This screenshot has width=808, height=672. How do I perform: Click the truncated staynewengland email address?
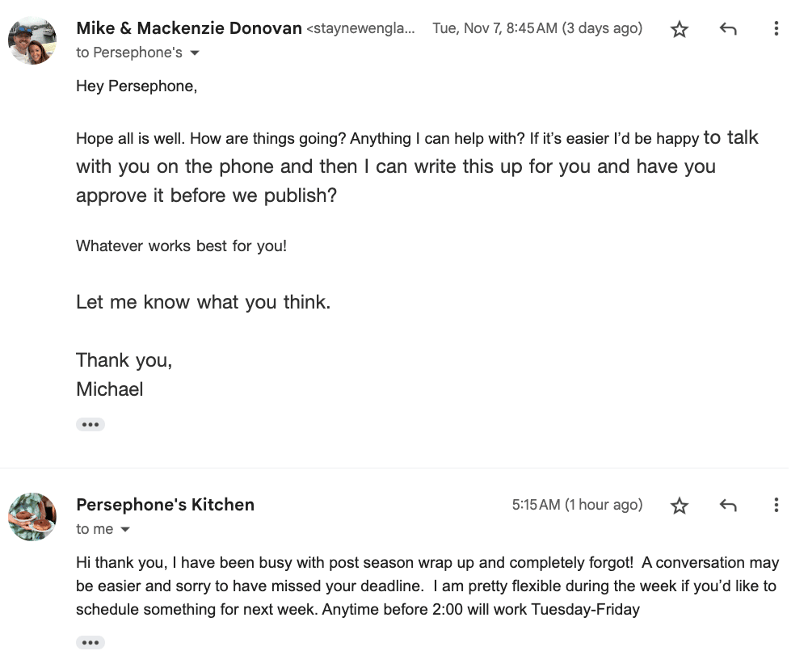361,29
